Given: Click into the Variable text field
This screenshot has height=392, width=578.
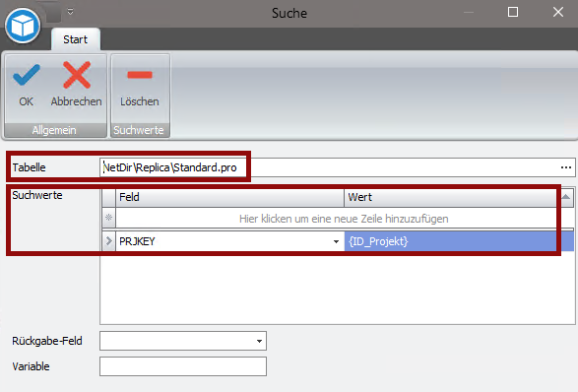Looking at the screenshot, I should click(183, 366).
